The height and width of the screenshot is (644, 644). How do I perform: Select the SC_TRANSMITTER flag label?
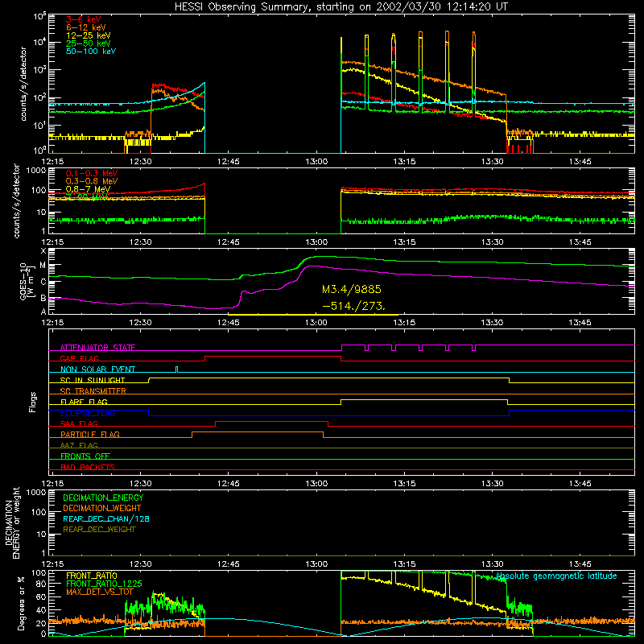tap(93, 391)
